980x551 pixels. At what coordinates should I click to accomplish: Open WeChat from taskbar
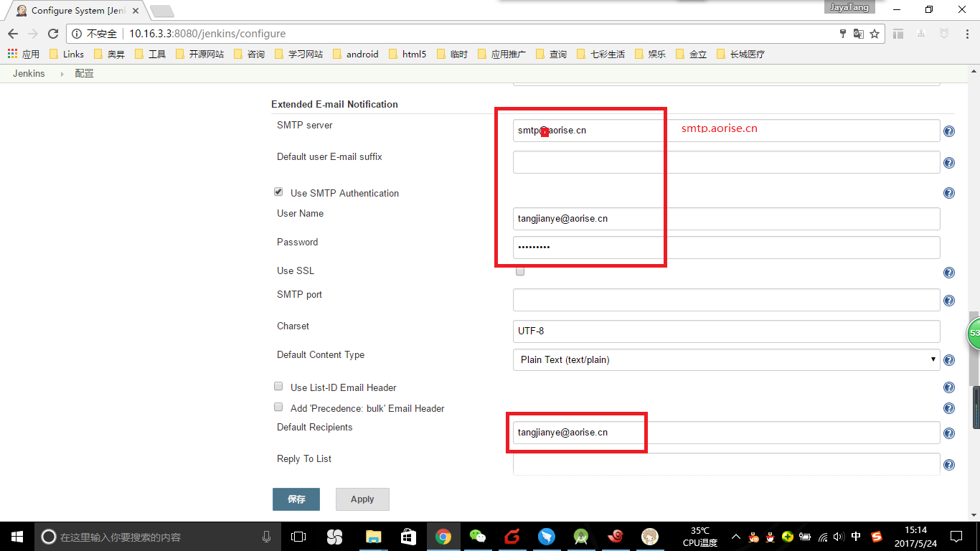[477, 537]
